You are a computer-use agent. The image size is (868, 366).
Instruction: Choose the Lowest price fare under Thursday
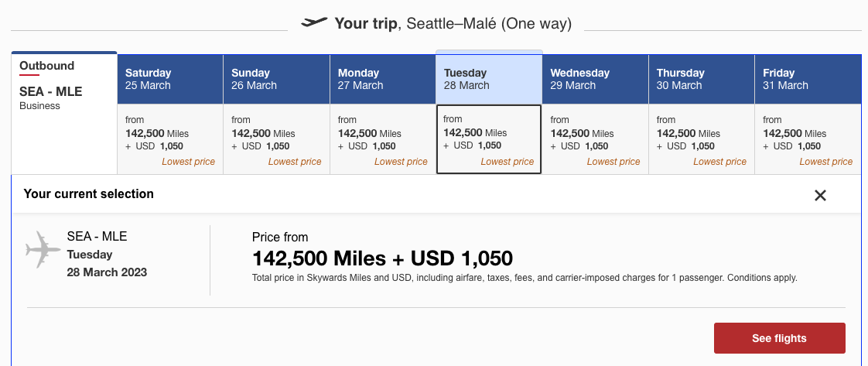[701, 139]
